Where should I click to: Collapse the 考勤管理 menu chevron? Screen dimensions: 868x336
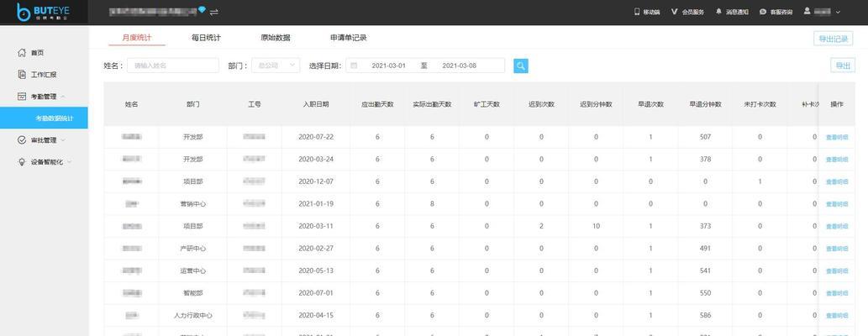point(63,97)
